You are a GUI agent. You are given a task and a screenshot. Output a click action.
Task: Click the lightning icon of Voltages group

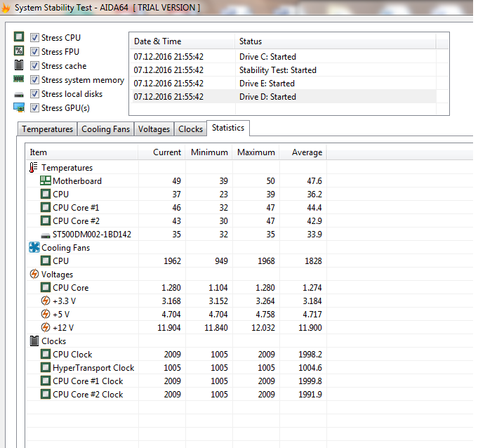pyautogui.click(x=34, y=274)
